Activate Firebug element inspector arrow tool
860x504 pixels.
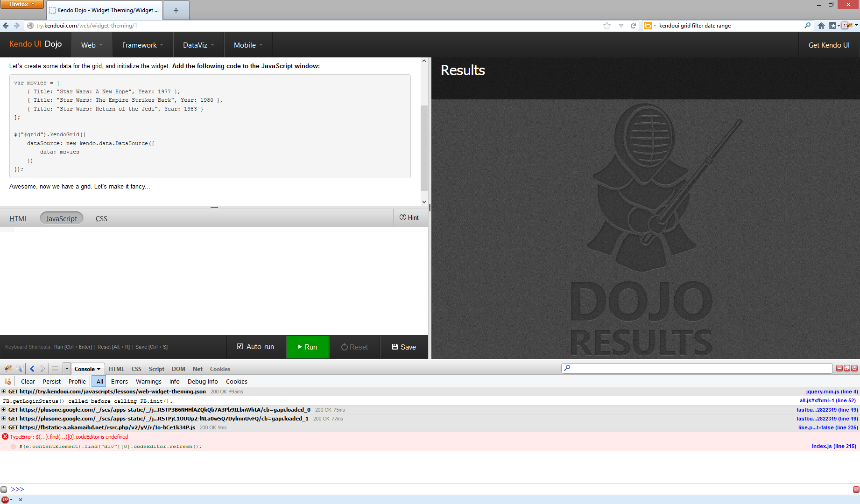20,369
